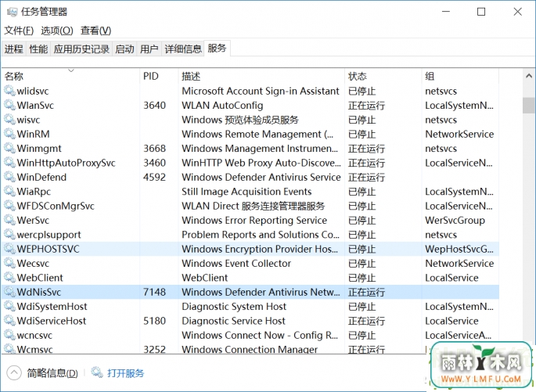
Task: Switch to the 应用历史记录 tab
Action: [x=81, y=49]
